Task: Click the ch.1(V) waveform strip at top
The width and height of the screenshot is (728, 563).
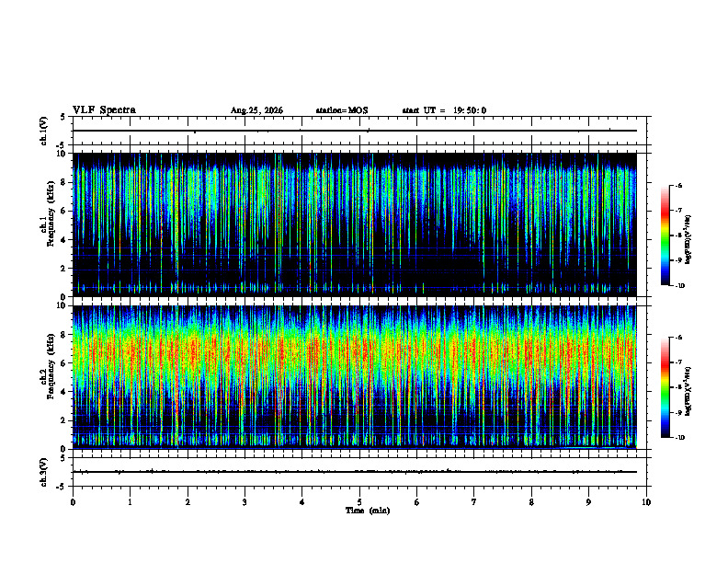Action: click(362, 131)
